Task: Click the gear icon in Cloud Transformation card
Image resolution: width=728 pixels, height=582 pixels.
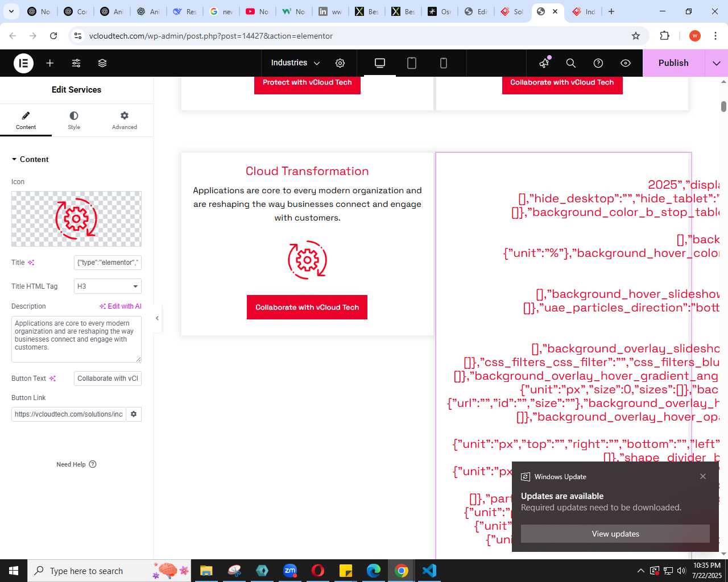Action: 307,260
